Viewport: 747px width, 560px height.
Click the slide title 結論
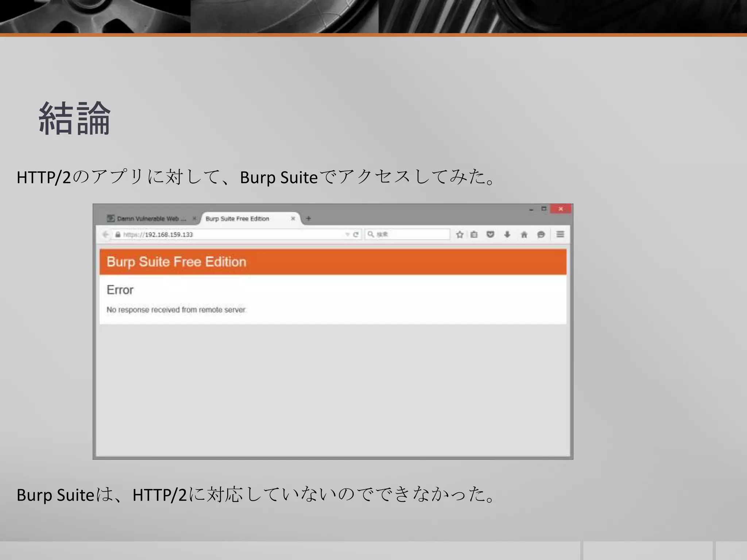coord(75,118)
